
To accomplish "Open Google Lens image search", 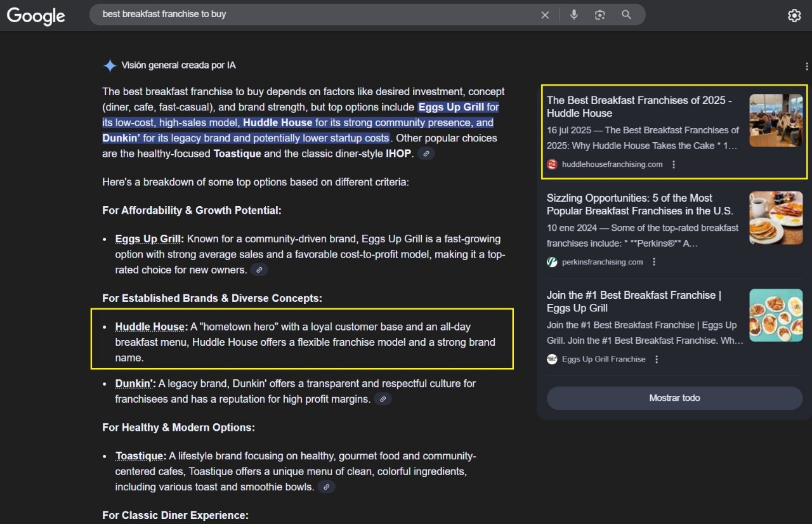I will pos(600,15).
